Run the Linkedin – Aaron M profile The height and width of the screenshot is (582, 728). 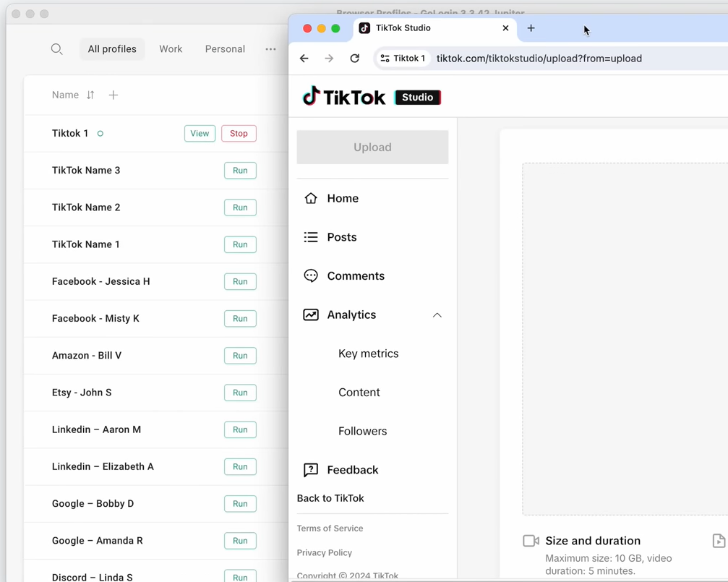[x=240, y=429]
